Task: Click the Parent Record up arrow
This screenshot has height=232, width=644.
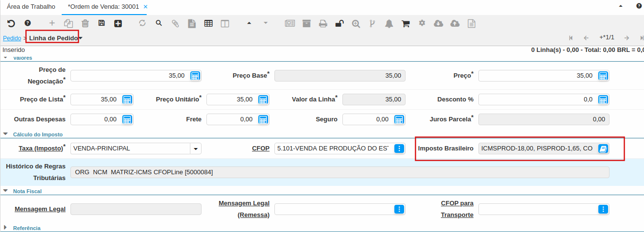Action: 249,23
